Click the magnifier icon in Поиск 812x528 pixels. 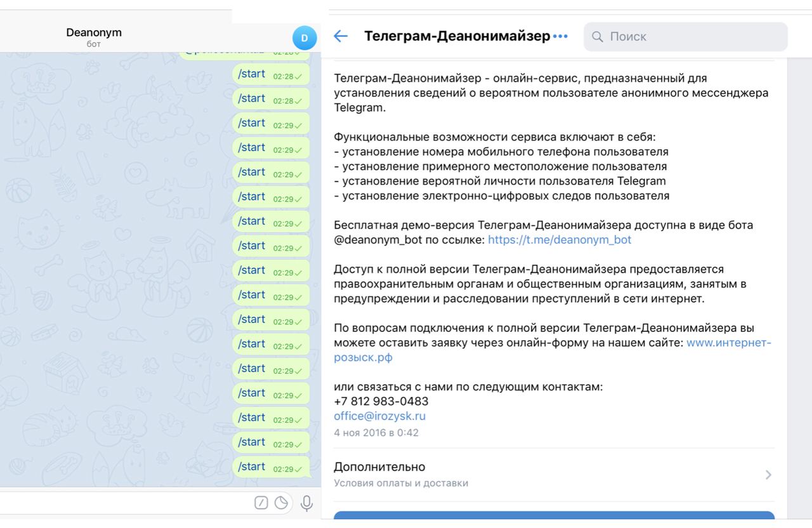(x=597, y=37)
